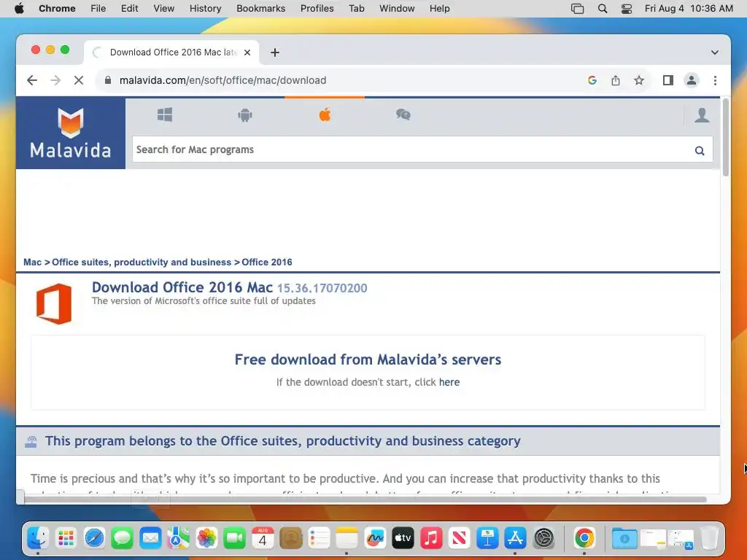This screenshot has width=747, height=560.
Task: Click the Malavida logo
Action: 71,133
